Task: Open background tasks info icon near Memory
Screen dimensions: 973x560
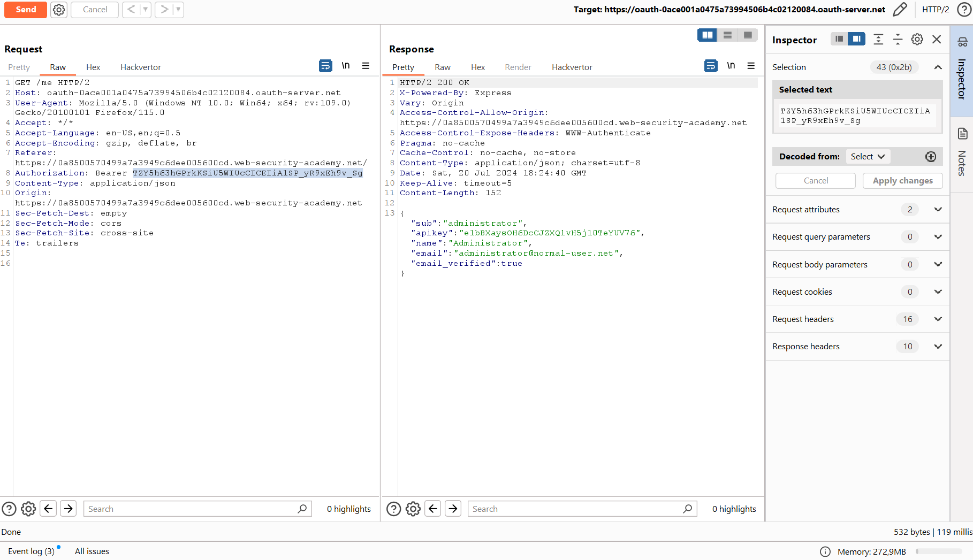Action: [x=825, y=551]
